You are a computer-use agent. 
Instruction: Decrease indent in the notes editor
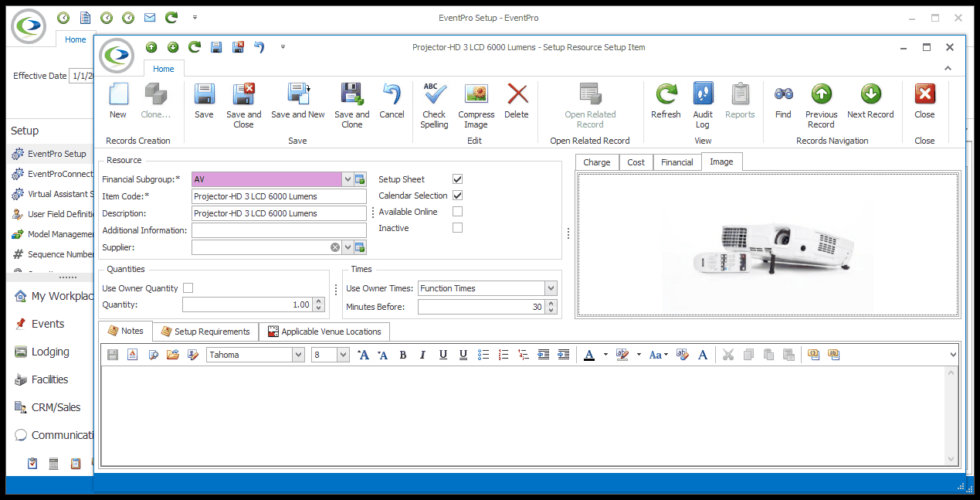coord(544,355)
